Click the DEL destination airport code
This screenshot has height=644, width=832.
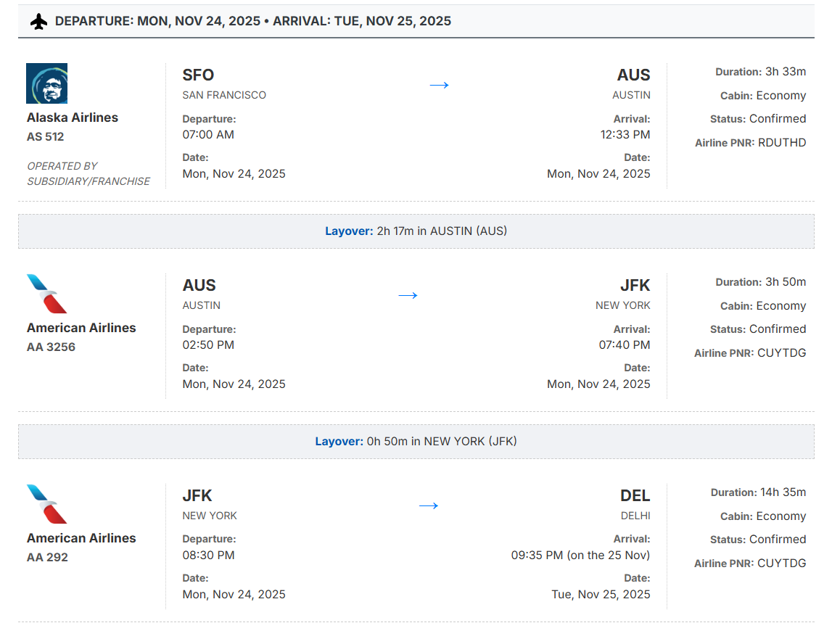click(635, 495)
